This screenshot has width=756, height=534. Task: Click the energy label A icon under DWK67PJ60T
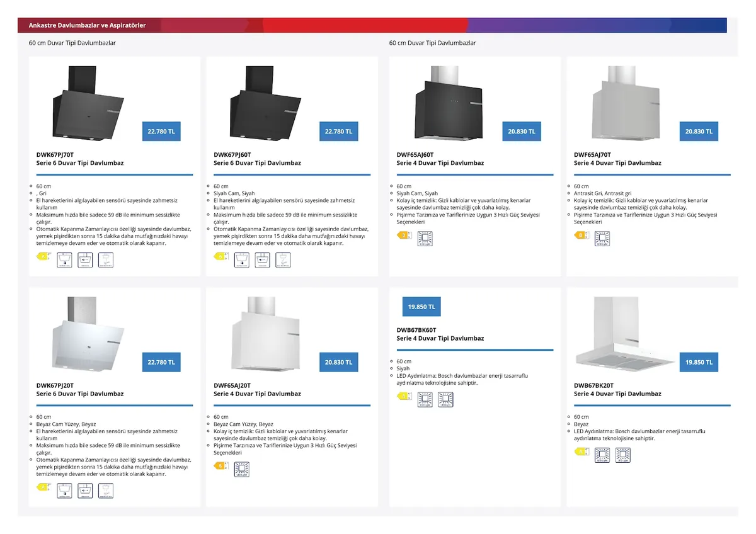point(220,256)
